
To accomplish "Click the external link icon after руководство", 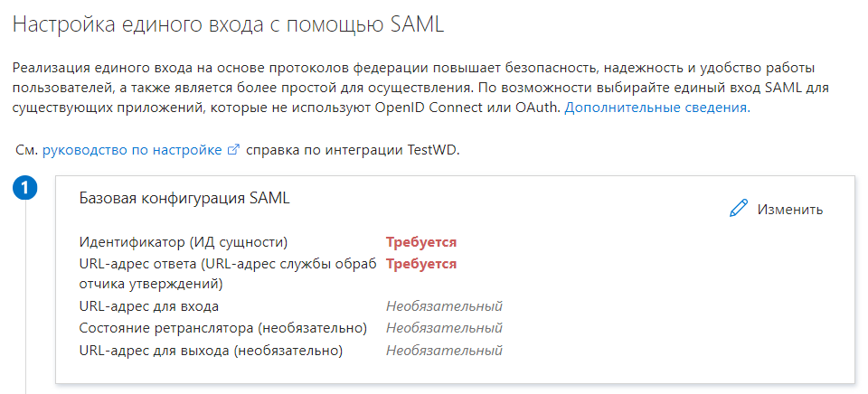I will [232, 150].
